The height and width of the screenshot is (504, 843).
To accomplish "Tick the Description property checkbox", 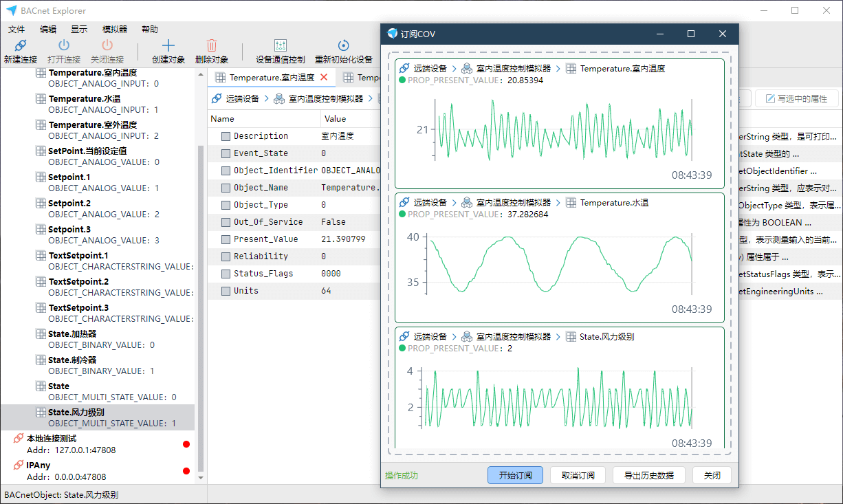I will click(x=226, y=136).
